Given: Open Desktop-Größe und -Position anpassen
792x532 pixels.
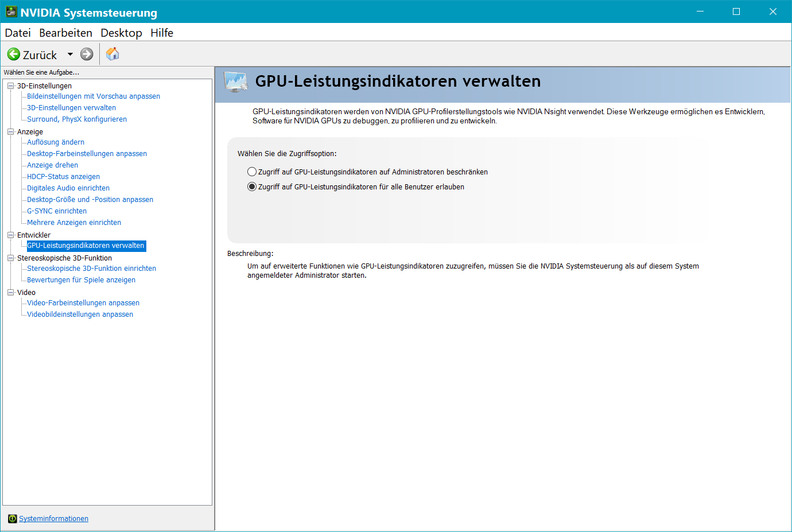Looking at the screenshot, I should point(90,200).
